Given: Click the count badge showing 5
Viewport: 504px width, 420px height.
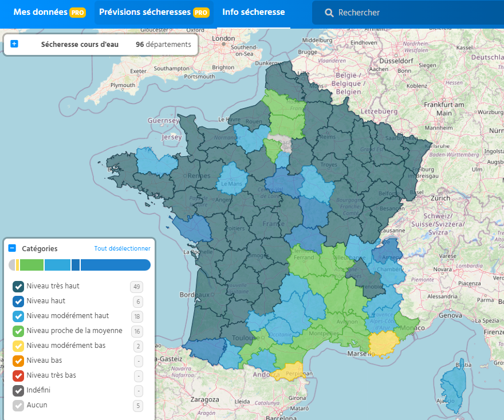Looking at the screenshot, I should coord(138,406).
